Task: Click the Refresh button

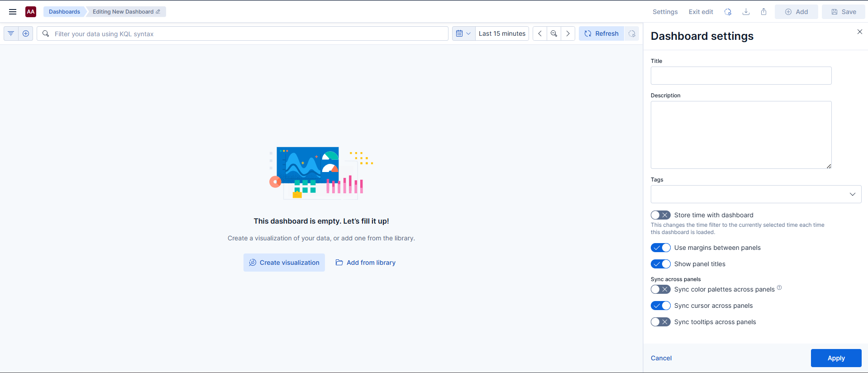Action: click(601, 33)
